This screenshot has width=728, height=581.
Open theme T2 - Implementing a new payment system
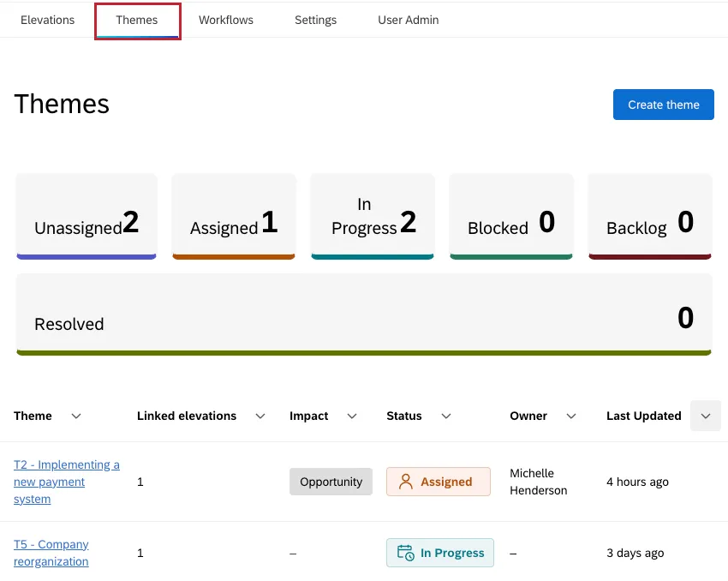(66, 482)
